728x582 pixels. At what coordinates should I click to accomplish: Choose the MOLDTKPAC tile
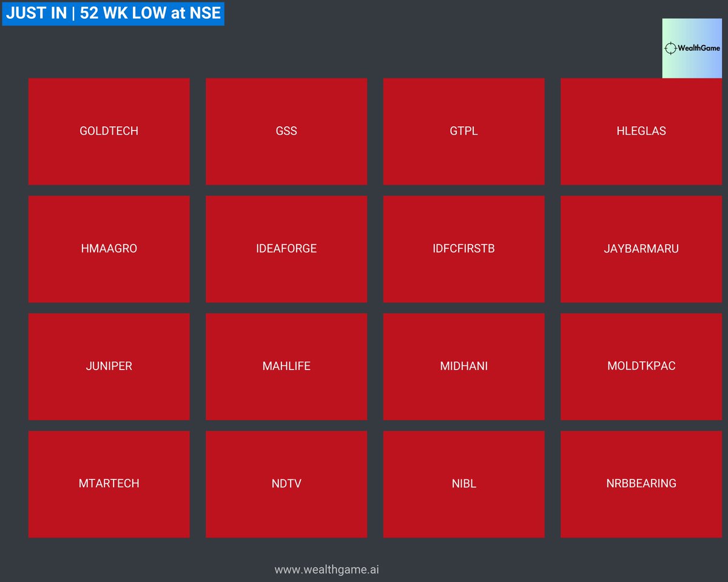click(641, 367)
